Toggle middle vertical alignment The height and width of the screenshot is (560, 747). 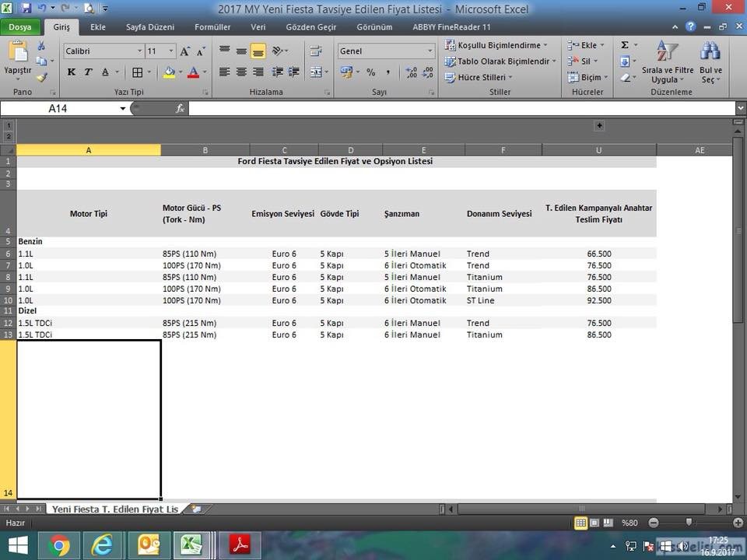click(241, 51)
